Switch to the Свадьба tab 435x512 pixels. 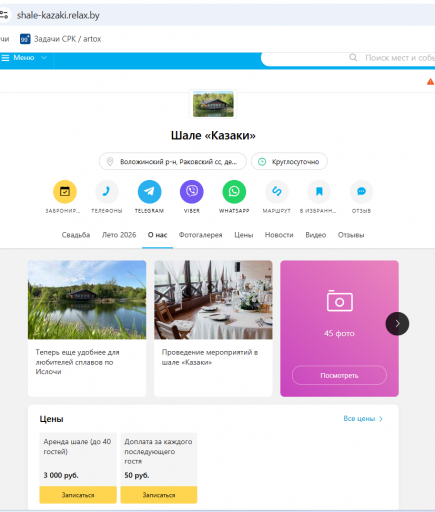(76, 235)
